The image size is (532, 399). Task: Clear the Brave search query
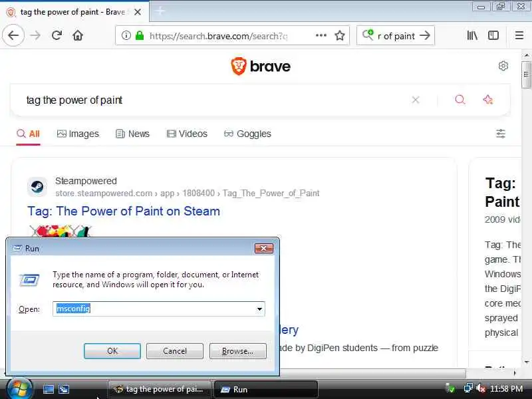click(415, 100)
